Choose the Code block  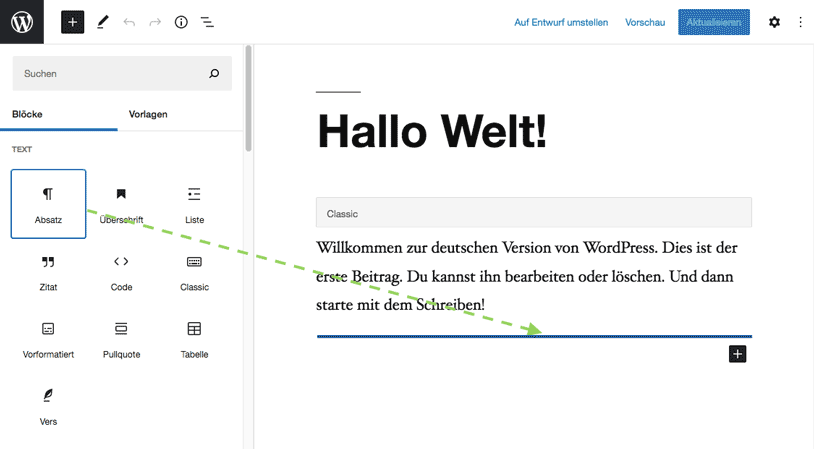click(121, 271)
